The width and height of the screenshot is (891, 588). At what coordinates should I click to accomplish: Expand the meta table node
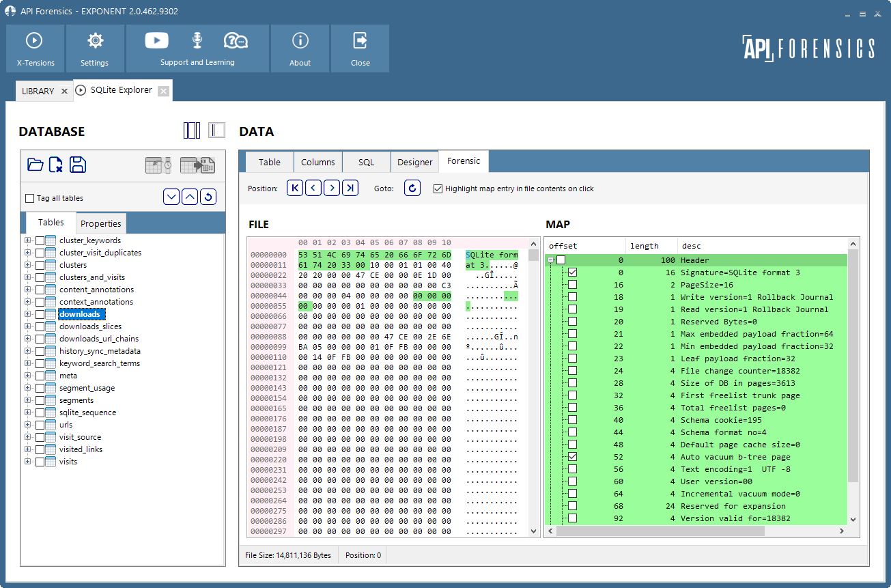tap(28, 376)
